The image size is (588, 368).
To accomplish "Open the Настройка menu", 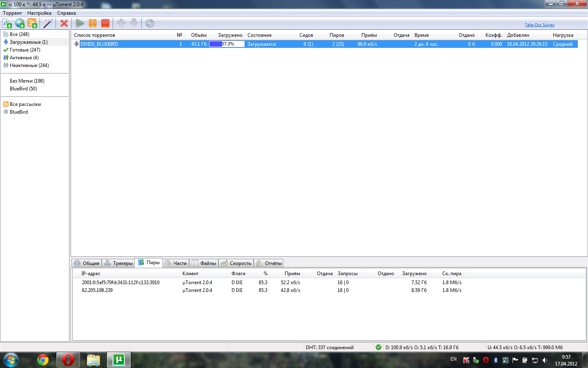I will (x=39, y=13).
